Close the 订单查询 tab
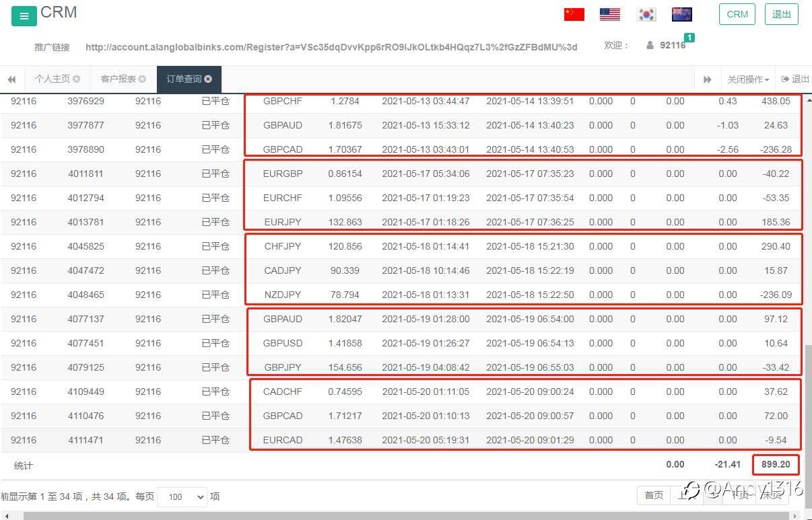 (x=208, y=79)
